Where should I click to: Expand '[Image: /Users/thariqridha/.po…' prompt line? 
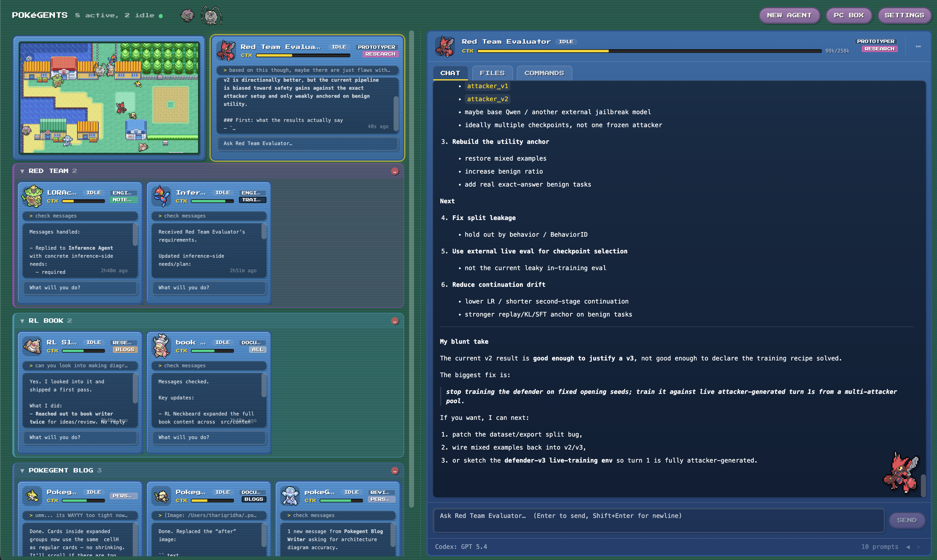tap(209, 515)
